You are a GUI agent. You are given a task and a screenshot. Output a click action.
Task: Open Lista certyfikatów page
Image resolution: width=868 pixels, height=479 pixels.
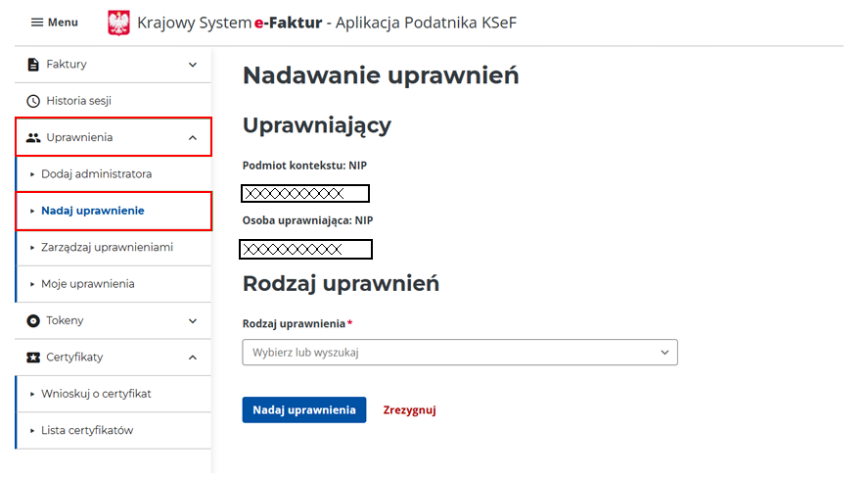click(x=87, y=431)
